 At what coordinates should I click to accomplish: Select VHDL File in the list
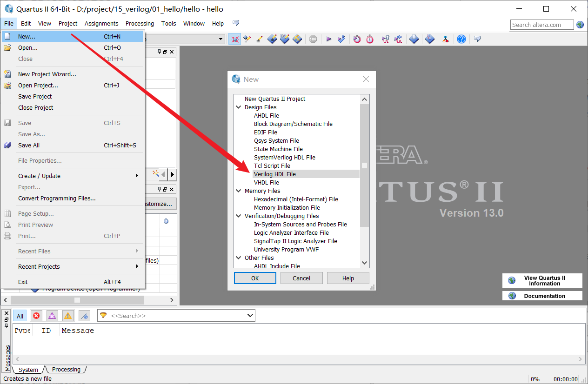tap(266, 182)
